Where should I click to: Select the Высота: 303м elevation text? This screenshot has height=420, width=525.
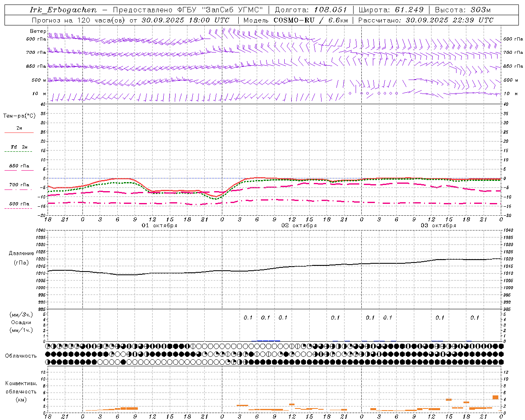click(463, 10)
